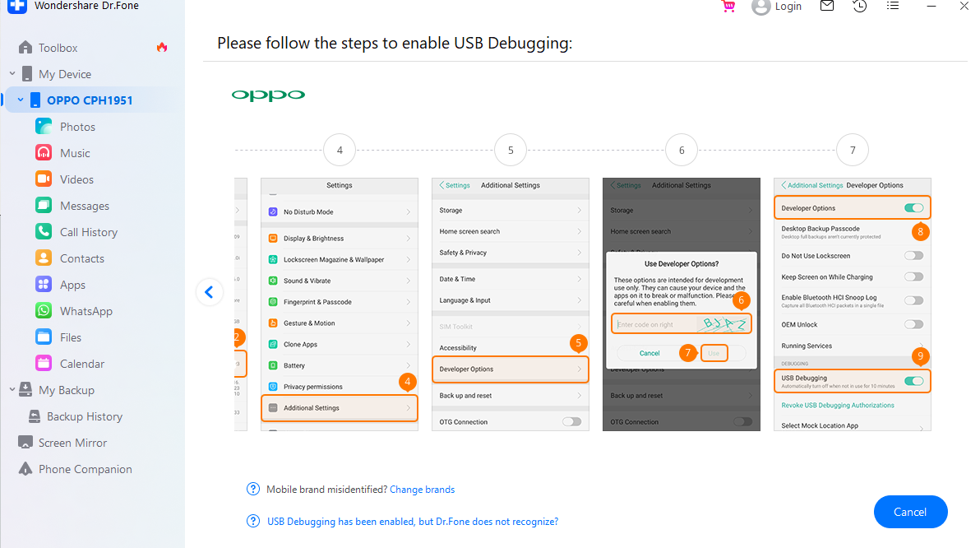This screenshot has height=548, width=980.
Task: Click the Login text
Action: click(x=788, y=7)
